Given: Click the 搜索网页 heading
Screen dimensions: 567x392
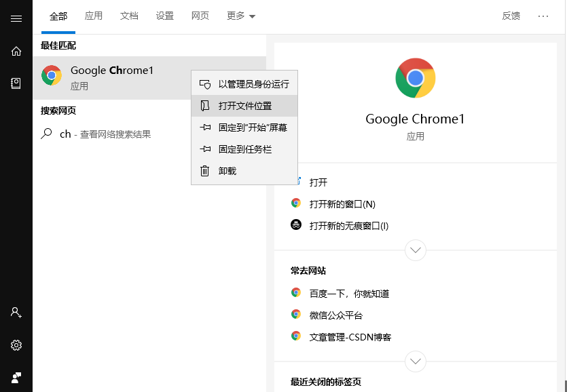Looking at the screenshot, I should 58,111.
